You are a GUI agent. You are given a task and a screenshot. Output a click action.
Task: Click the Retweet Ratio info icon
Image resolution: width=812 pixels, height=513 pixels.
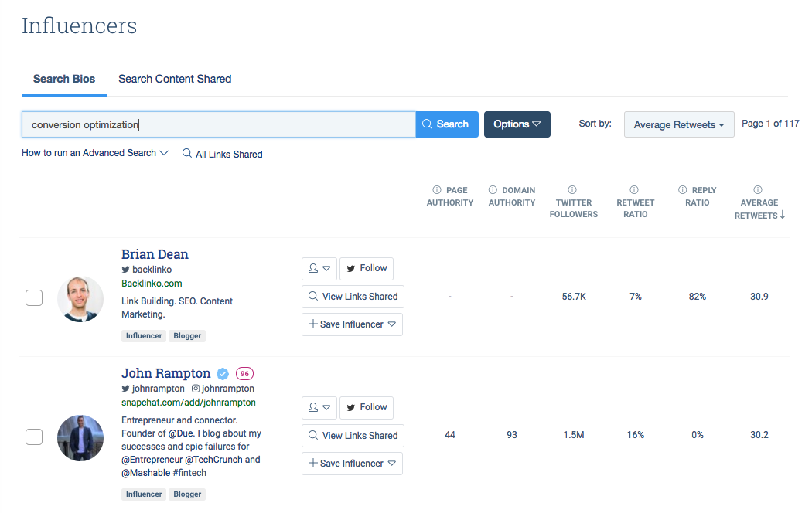coord(634,189)
